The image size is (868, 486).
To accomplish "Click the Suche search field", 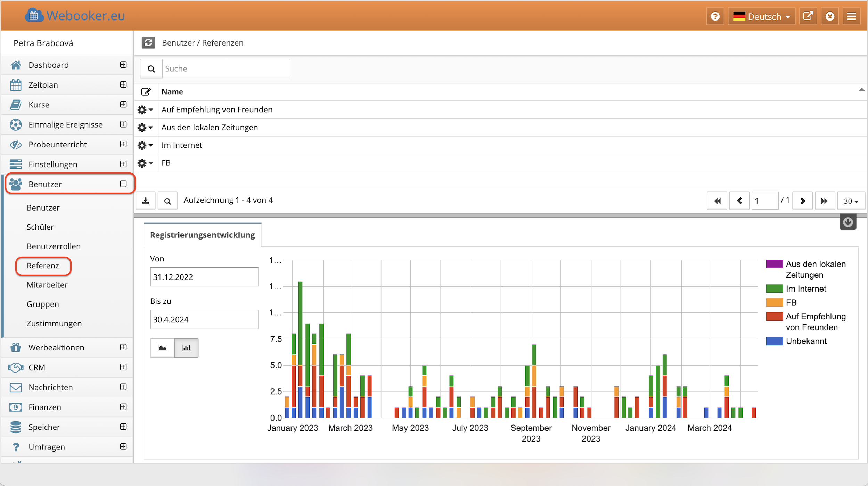I will 226,68.
